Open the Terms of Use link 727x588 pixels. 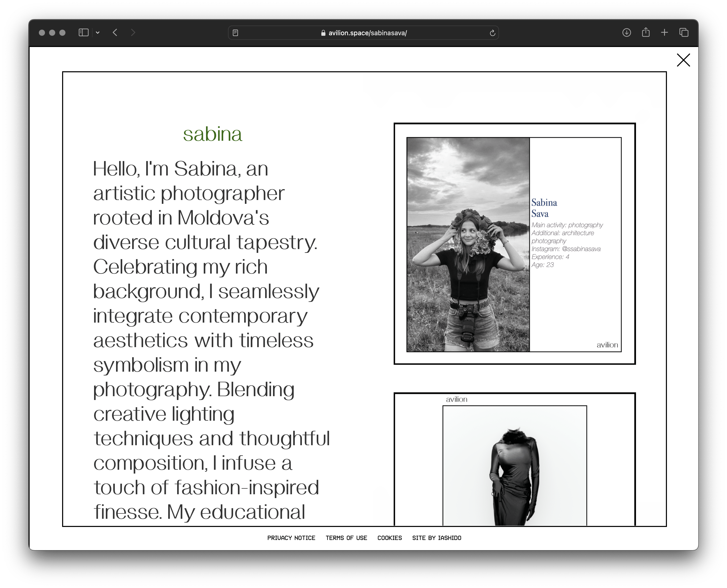click(x=346, y=538)
